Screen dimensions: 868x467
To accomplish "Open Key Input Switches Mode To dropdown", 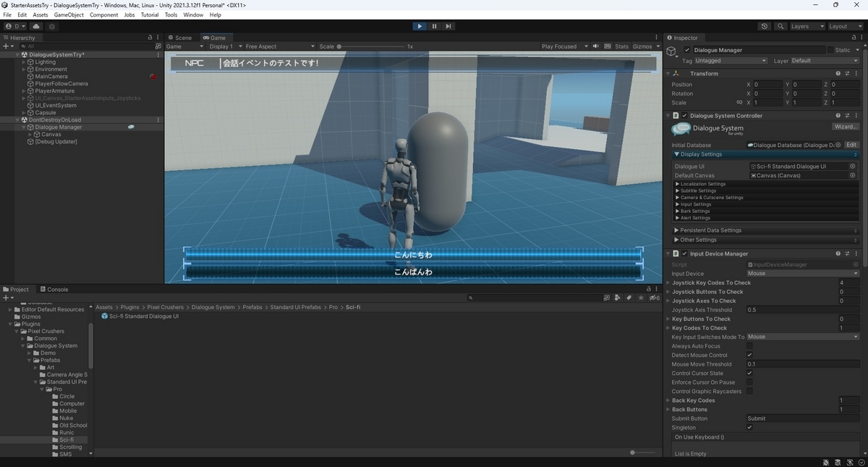I will [x=803, y=337].
